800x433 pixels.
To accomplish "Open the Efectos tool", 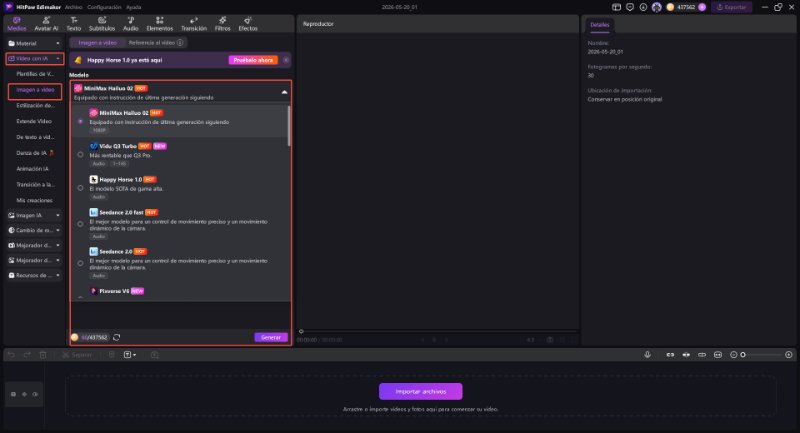I will 248,24.
